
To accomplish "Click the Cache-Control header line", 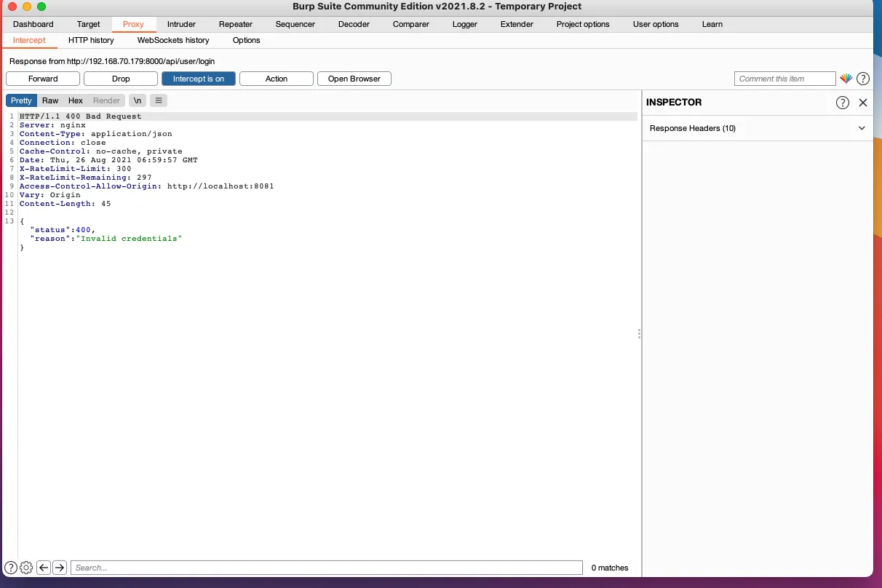I will pyautogui.click(x=101, y=151).
